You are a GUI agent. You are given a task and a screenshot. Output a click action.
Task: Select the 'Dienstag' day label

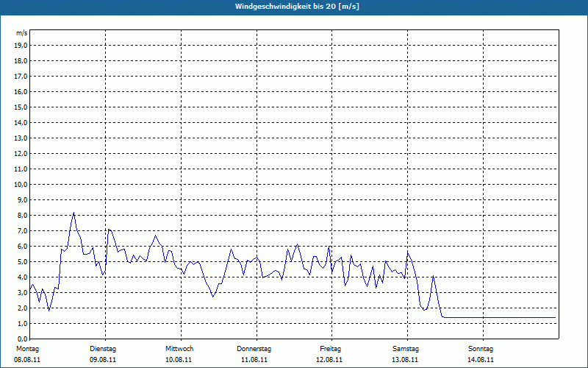103,349
